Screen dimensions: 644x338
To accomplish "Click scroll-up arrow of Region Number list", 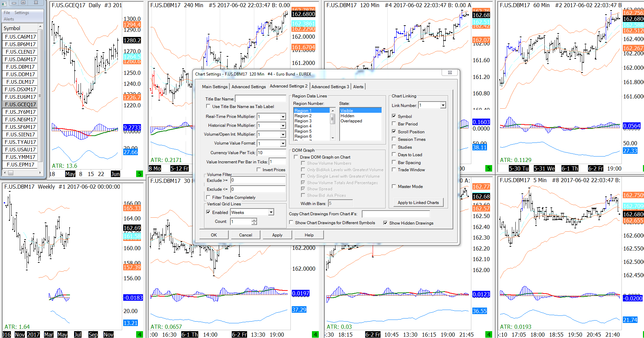I will coord(333,110).
